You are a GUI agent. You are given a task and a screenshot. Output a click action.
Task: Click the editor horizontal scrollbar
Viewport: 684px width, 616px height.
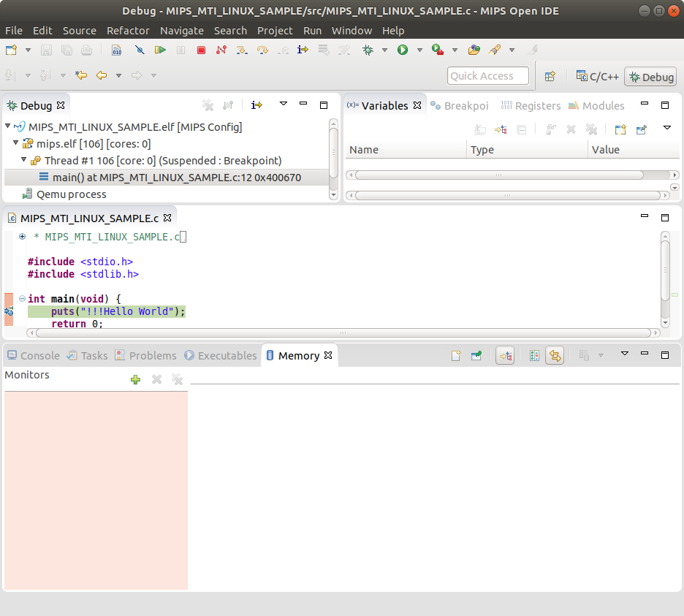[343, 333]
